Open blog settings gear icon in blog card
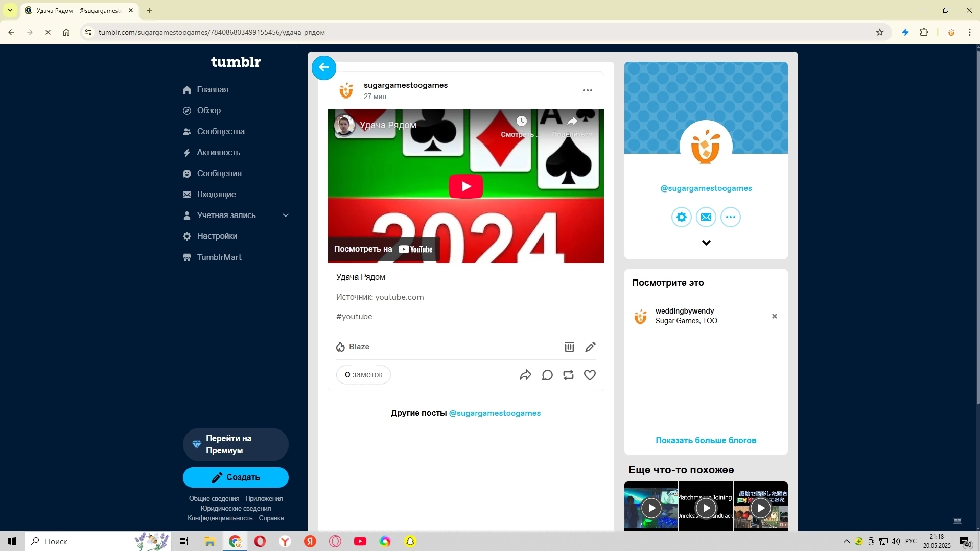Screen dimensions: 980x551 tap(681, 217)
